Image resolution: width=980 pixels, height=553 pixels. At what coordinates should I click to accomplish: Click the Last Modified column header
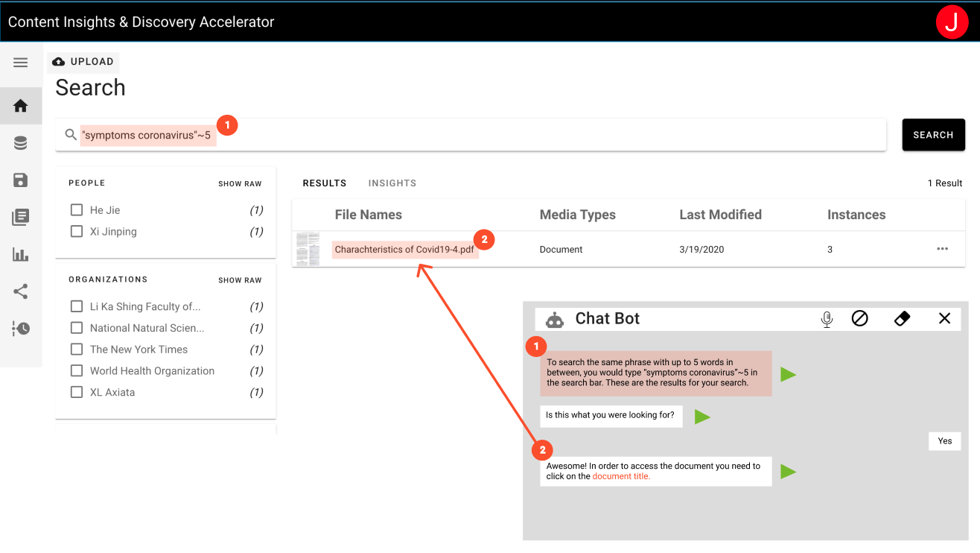721,215
